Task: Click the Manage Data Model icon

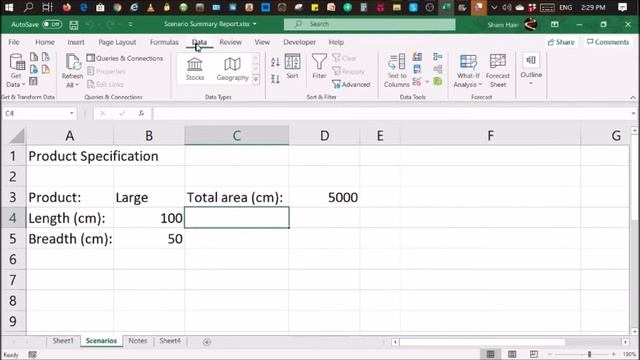Action: pos(438,82)
